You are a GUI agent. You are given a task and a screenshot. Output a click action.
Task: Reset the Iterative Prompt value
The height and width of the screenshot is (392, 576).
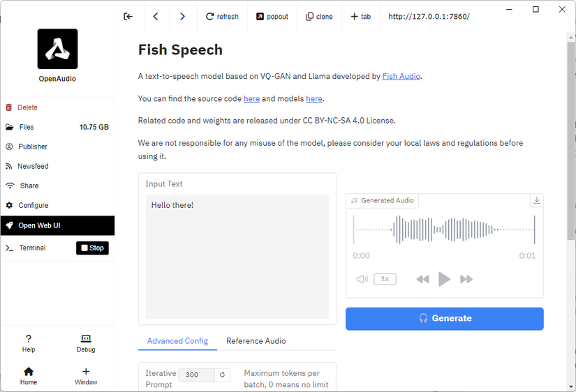coord(223,375)
